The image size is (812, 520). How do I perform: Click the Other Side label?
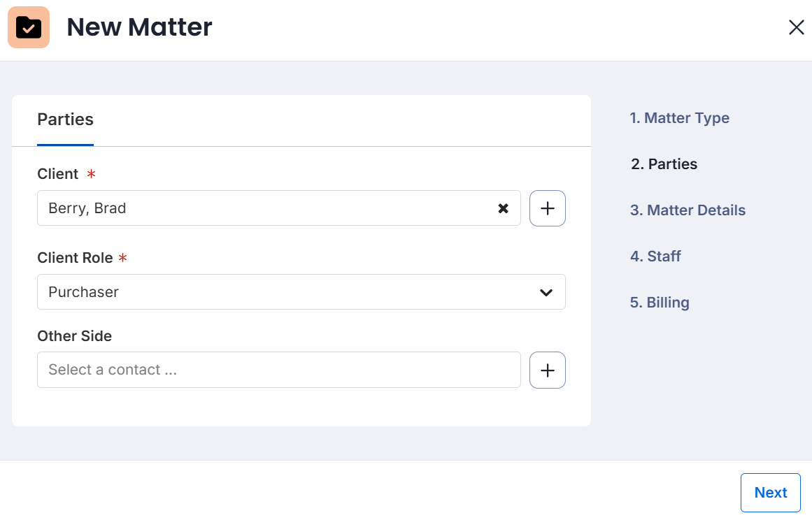74,336
